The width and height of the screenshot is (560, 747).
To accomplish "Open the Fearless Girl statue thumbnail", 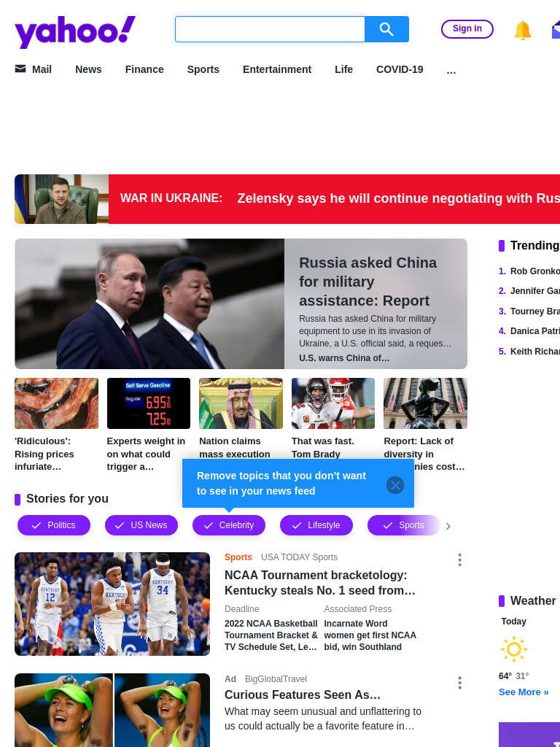I will 425,403.
